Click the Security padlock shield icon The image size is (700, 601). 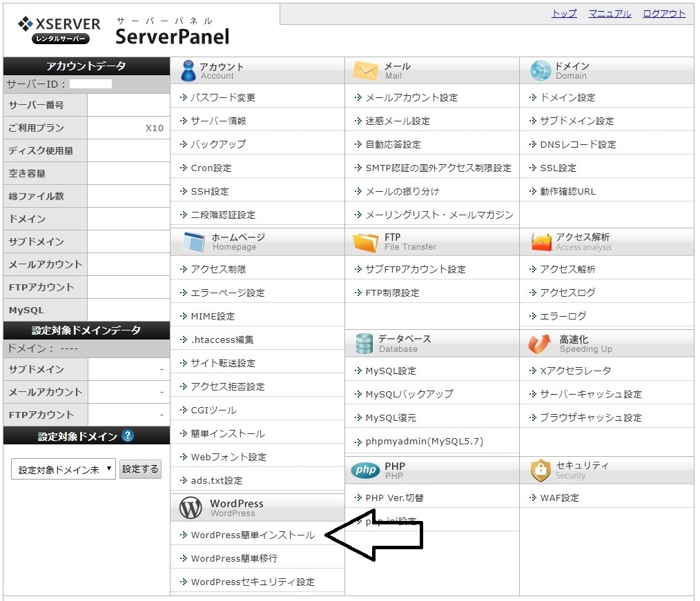pos(540,470)
